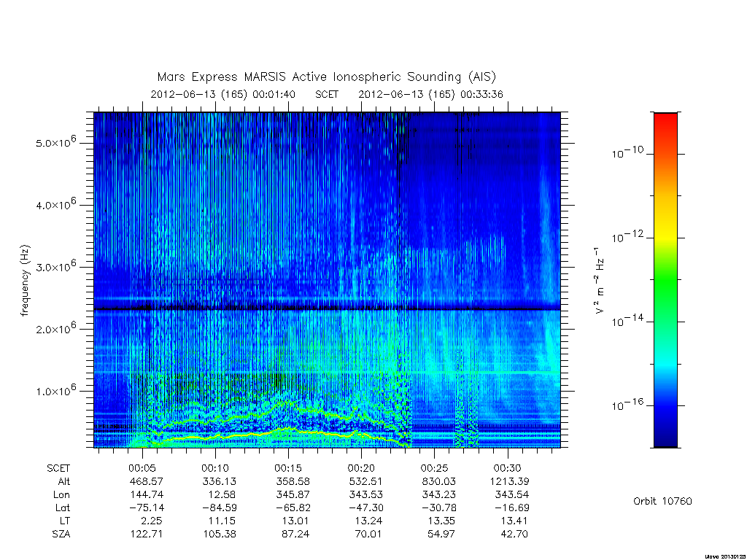Screen dimensions: 747x560
Task: Click the time tick label '00:05'
Action: [142, 469]
